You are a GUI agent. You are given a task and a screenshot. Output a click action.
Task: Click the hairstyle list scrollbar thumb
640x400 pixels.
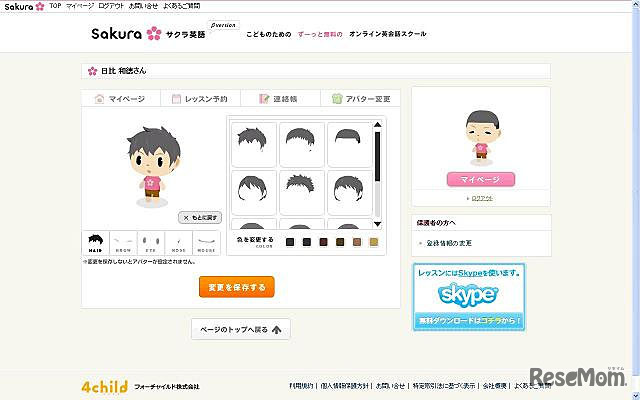[378, 156]
